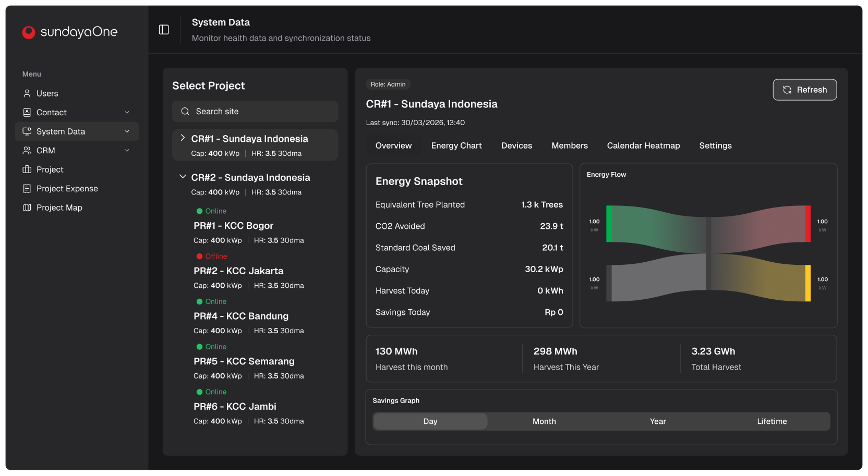Click red Offline dot of PR#2 KCC Jakarta
Image resolution: width=868 pixels, height=476 pixels.
(199, 257)
